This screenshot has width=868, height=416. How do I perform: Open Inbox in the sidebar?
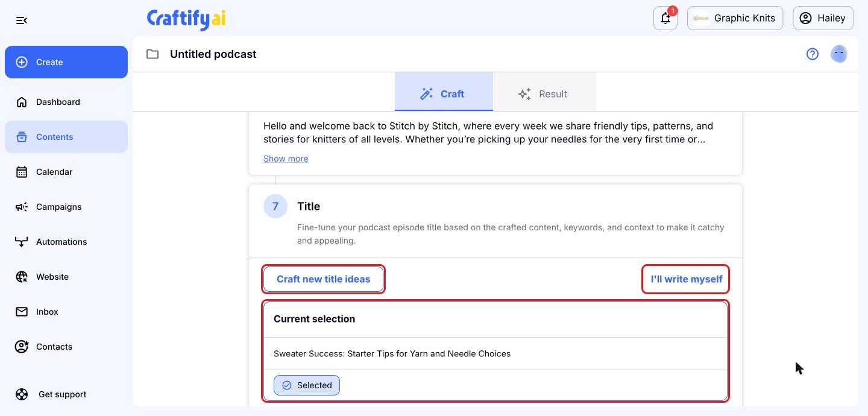pos(66,312)
